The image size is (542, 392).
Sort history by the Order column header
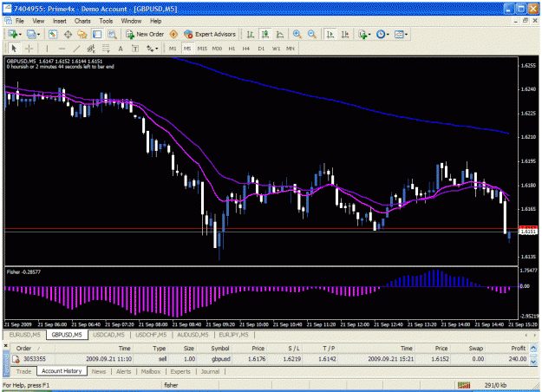pos(32,348)
